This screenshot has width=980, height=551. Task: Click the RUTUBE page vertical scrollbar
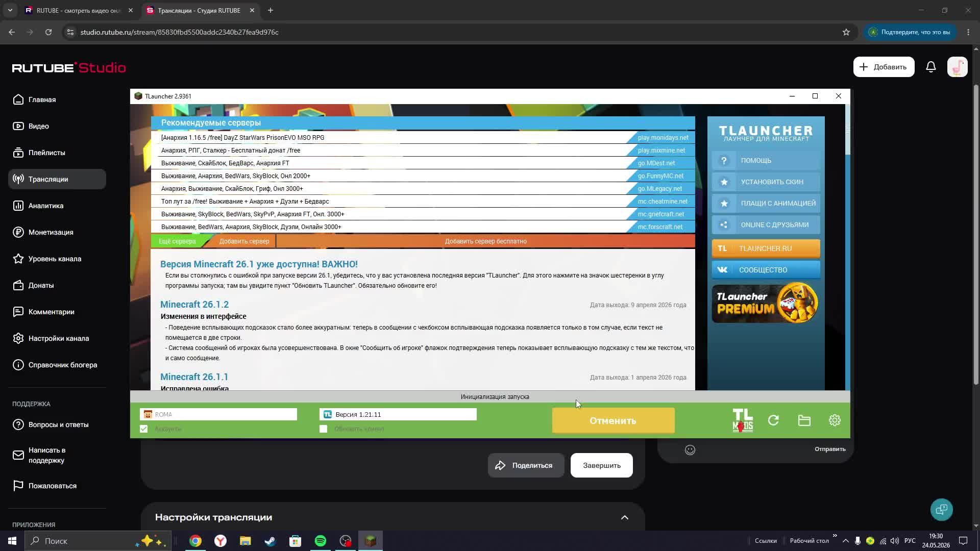tap(976, 235)
